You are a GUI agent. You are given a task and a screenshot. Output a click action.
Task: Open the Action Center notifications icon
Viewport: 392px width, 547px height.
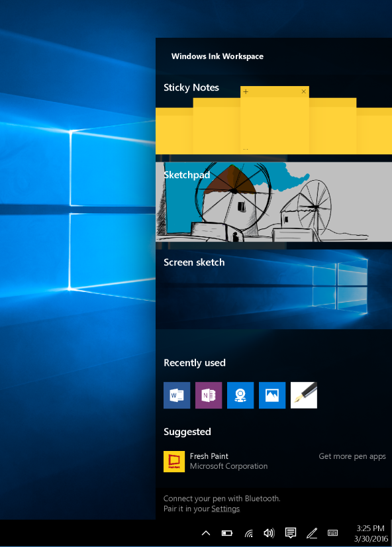click(291, 533)
